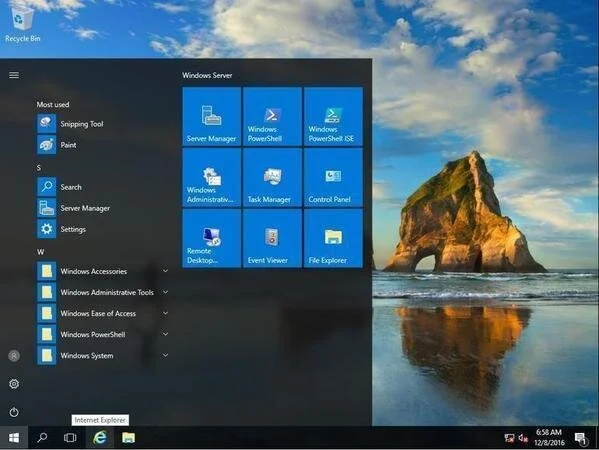Expand the Windows Accessories chevron

pyautogui.click(x=165, y=271)
